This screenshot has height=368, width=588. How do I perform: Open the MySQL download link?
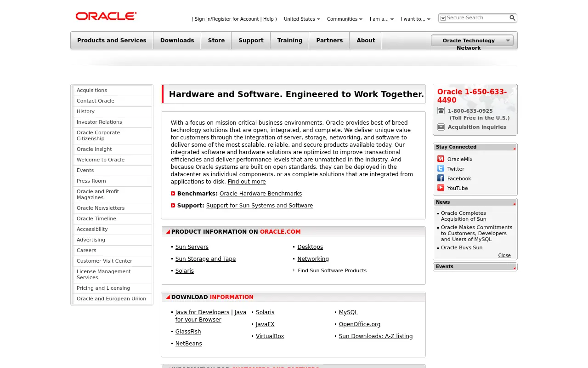pyautogui.click(x=348, y=312)
